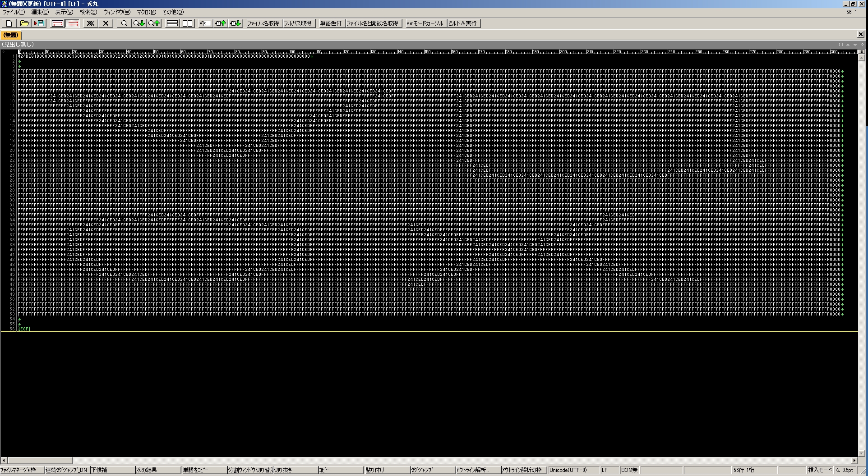This screenshot has height=476, width=868.
Task: Click the double-X close all icon
Action: [91, 23]
